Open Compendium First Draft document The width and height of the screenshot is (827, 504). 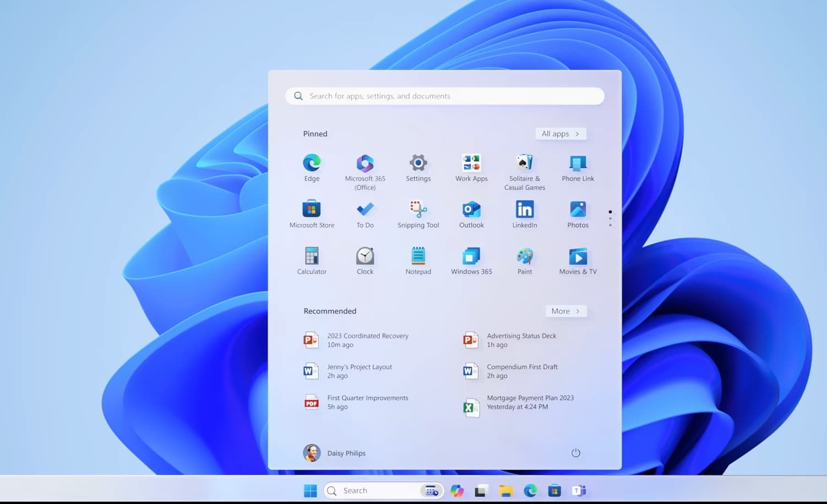[510, 371]
